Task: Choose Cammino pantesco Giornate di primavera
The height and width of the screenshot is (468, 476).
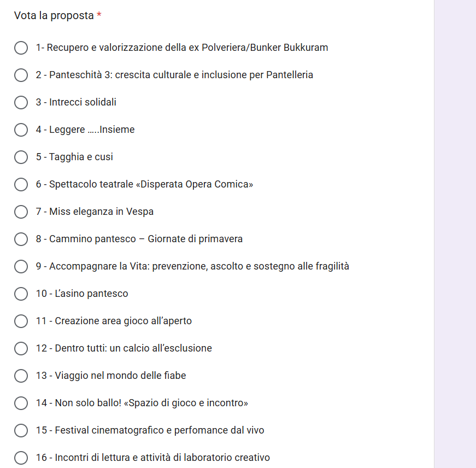Action: (x=21, y=239)
